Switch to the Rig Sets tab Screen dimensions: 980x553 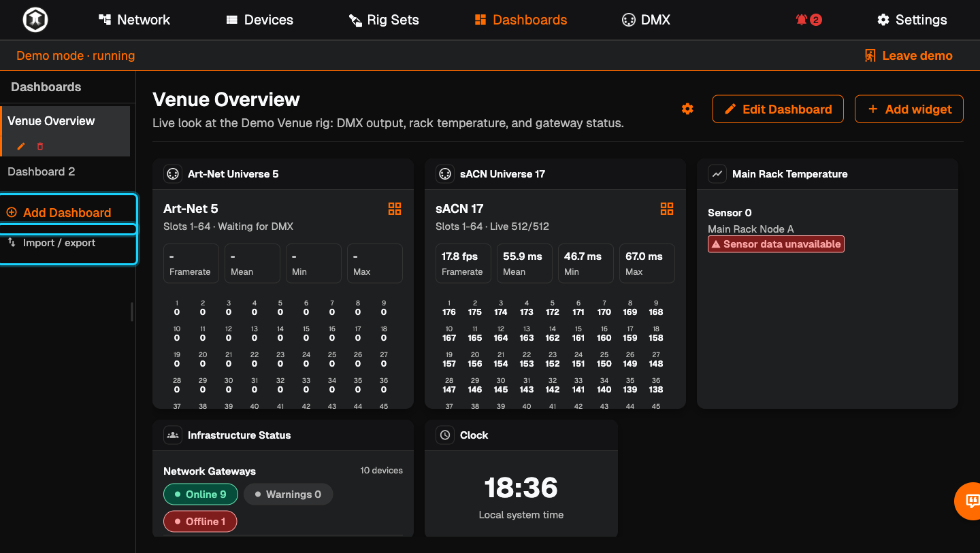[384, 20]
